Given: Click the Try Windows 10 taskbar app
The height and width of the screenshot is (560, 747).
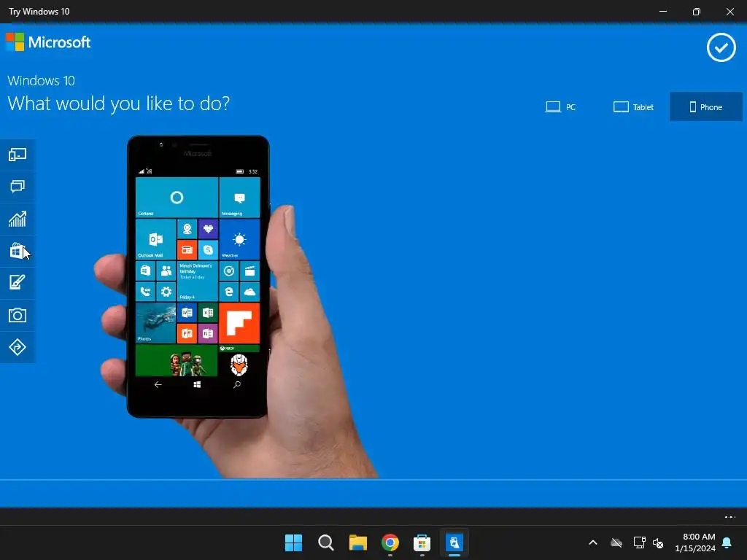Looking at the screenshot, I should click(x=454, y=542).
